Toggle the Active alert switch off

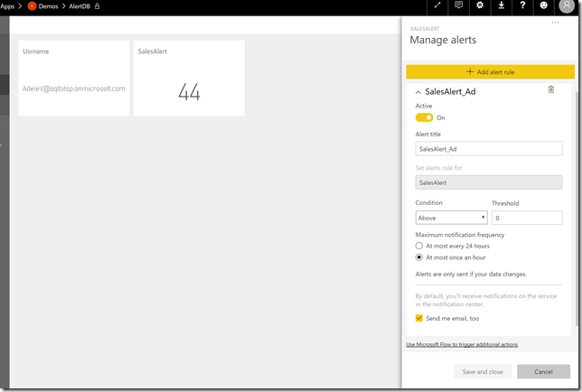pyautogui.click(x=424, y=117)
